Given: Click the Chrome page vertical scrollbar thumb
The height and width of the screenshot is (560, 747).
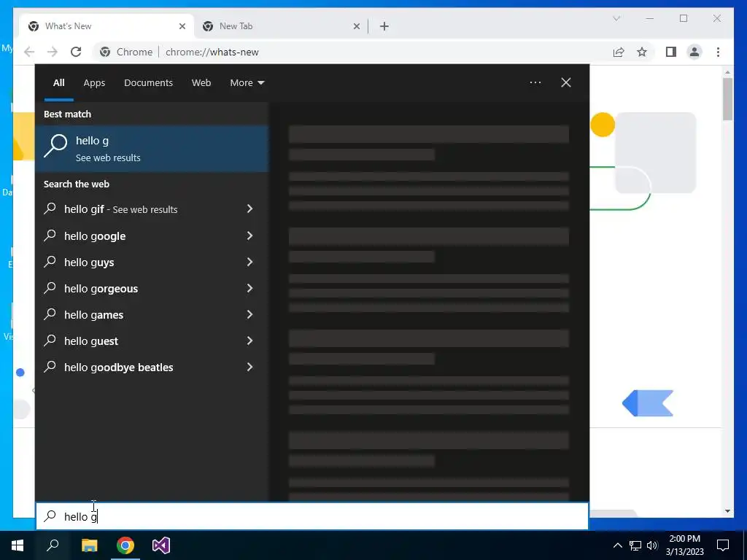Looking at the screenshot, I should coord(727,99).
